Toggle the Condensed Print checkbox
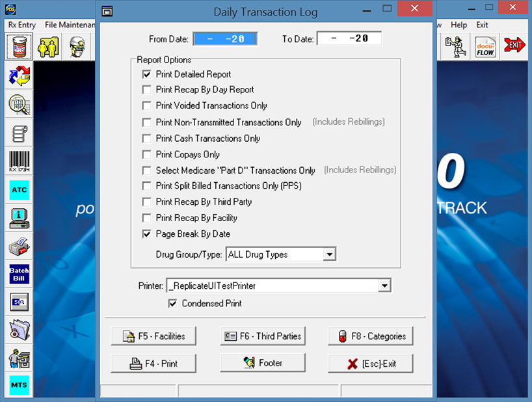This screenshot has width=532, height=402. pyautogui.click(x=173, y=303)
